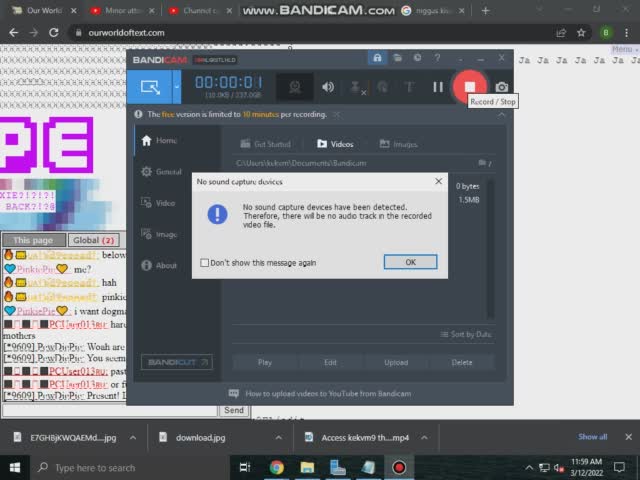
Task: Open Image settings in Bandicam sidebar
Action: click(159, 234)
